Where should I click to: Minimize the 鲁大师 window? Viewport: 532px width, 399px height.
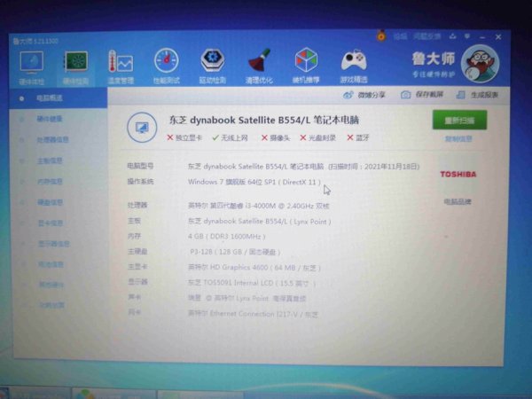482,36
